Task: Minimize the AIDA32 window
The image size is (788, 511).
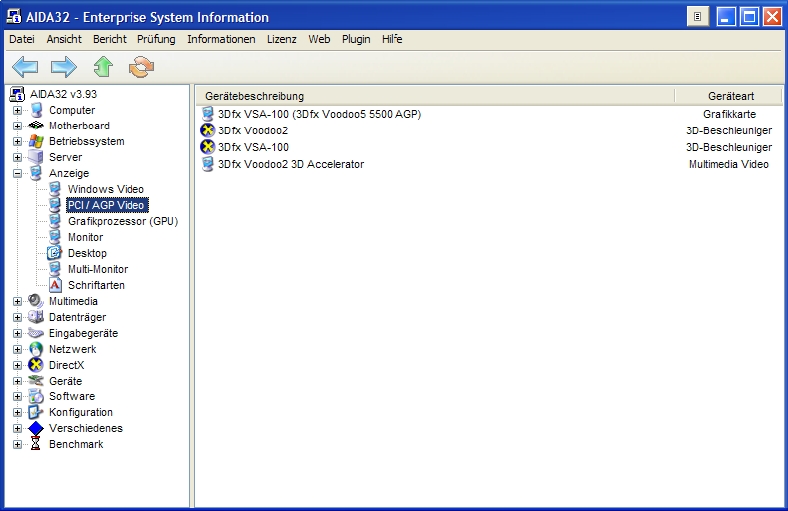Action: click(x=726, y=17)
